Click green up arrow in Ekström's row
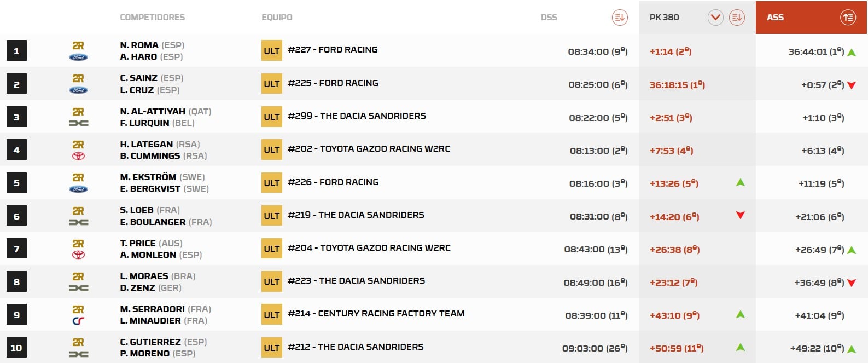The image size is (868, 363). [x=740, y=182]
